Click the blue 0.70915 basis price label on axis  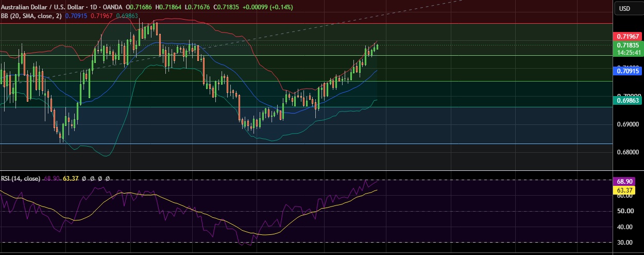[x=627, y=71]
